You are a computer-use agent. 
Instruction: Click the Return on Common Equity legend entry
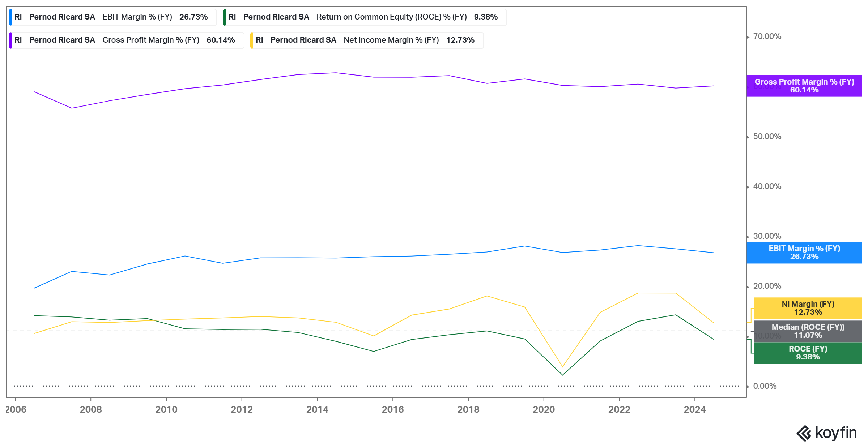point(365,17)
